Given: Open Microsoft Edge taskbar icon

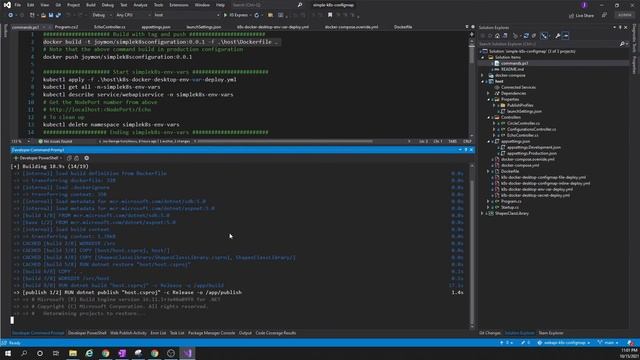Looking at the screenshot, I should coord(89,353).
